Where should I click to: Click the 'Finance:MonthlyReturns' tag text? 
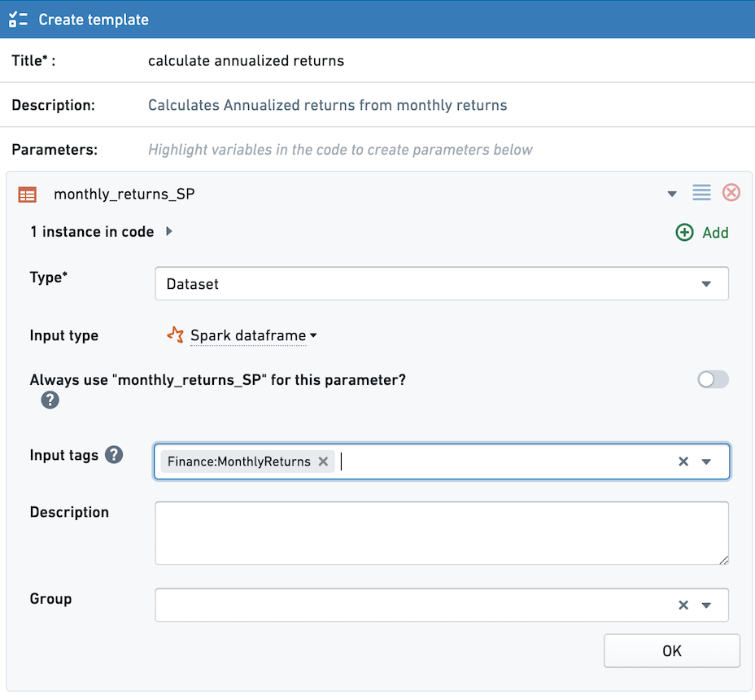pyautogui.click(x=239, y=462)
